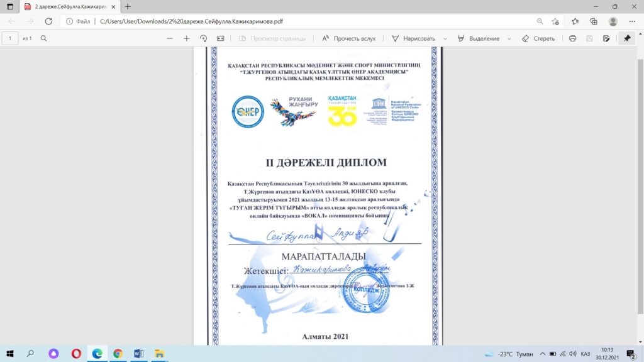Open the Favorites list

tap(575, 21)
